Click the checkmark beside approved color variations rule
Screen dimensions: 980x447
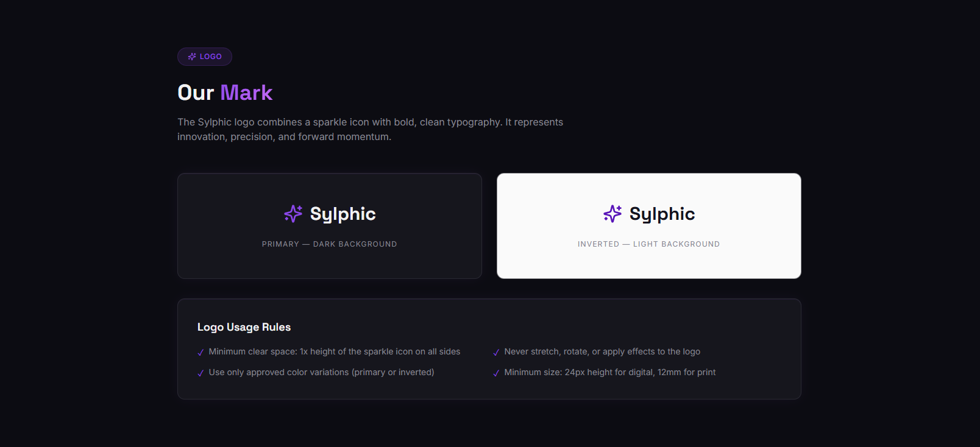[x=201, y=373]
